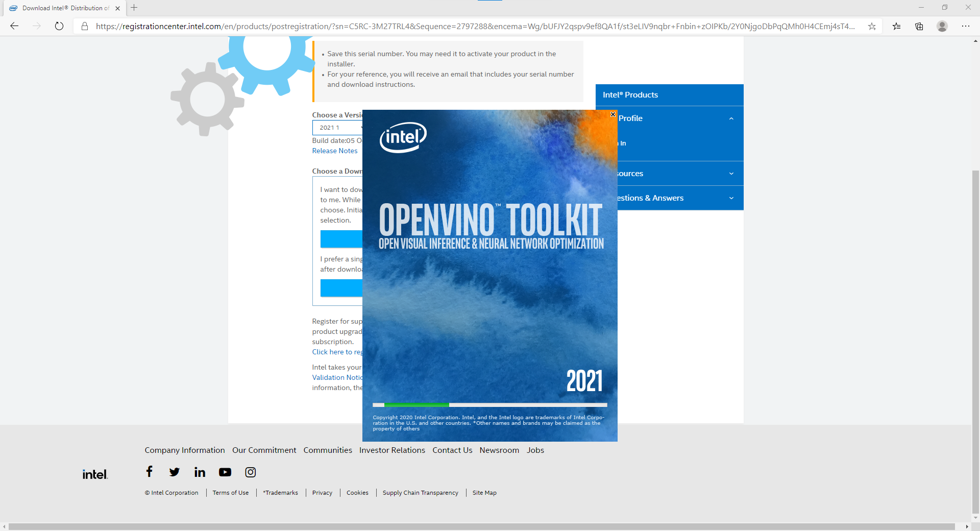Click the Instagram icon in footer

tap(250, 472)
